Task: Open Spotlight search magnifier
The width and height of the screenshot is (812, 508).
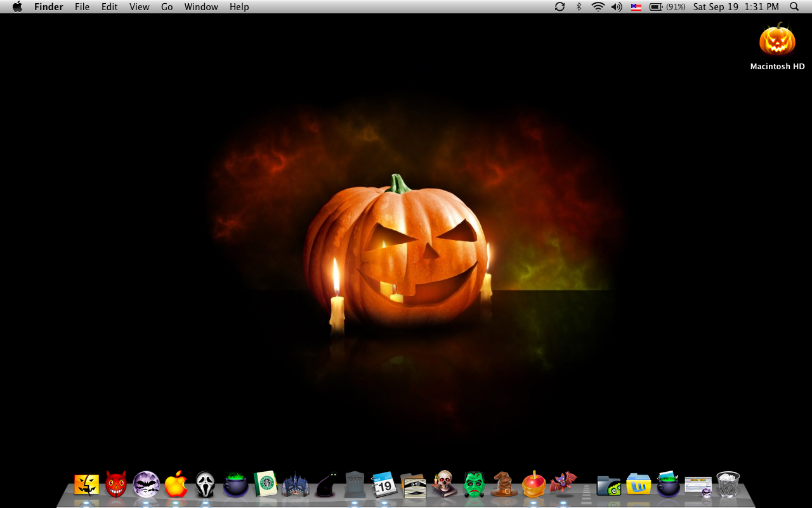Action: 794,6
